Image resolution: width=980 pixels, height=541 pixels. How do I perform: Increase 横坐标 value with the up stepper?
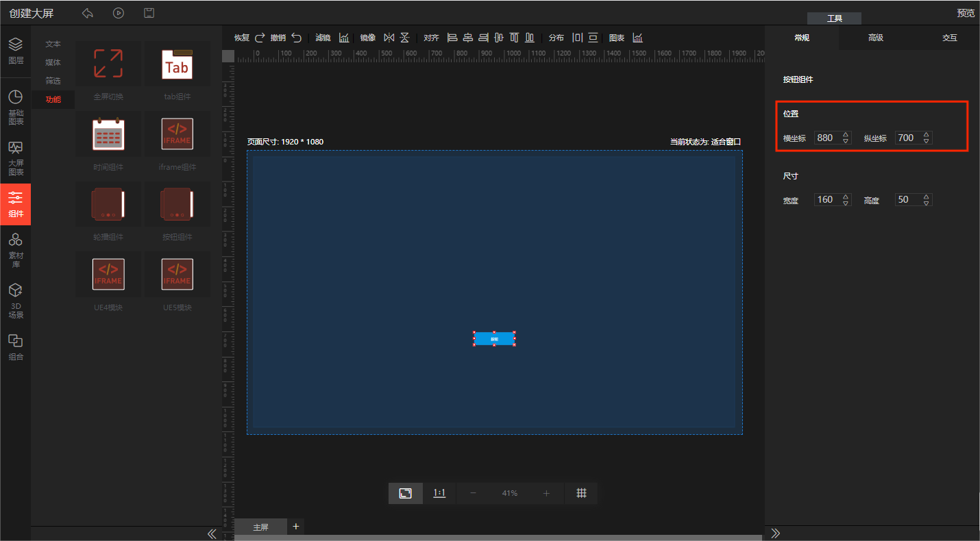coord(846,134)
